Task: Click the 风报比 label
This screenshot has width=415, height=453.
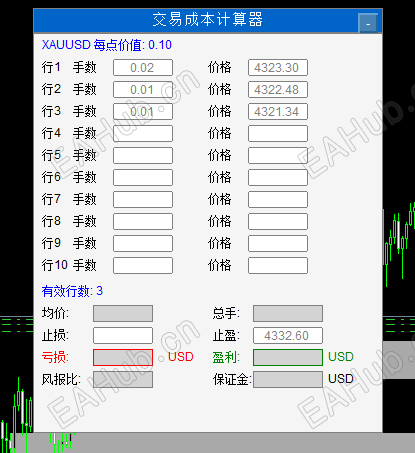Action: click(x=61, y=379)
